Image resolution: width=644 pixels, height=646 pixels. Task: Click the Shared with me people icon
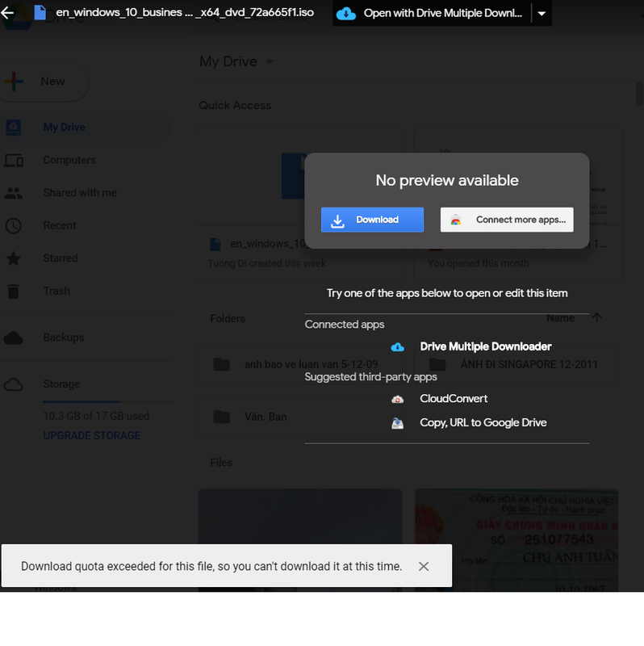pyautogui.click(x=14, y=193)
